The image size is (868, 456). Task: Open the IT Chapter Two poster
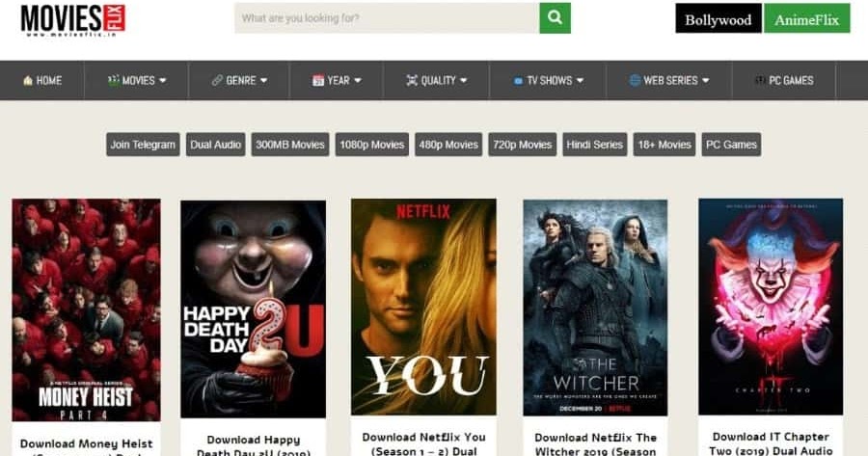(771, 307)
